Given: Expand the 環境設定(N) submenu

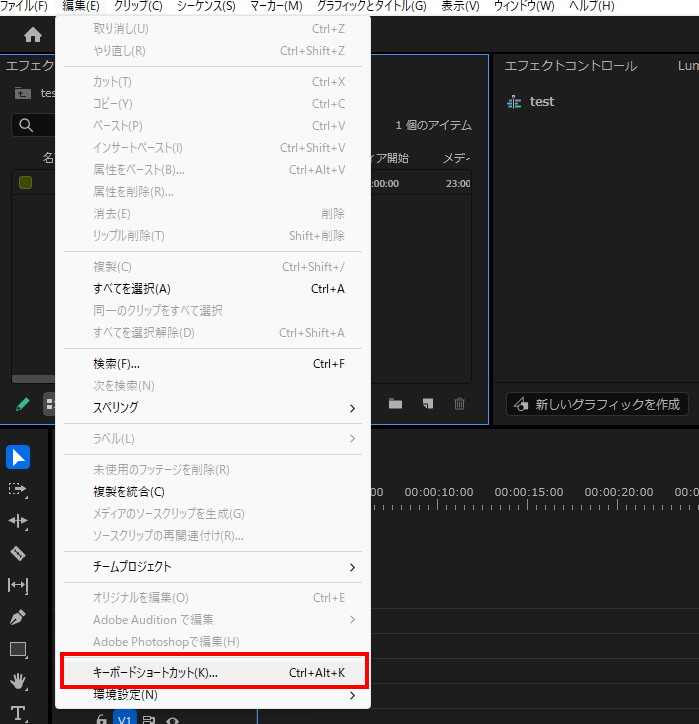Looking at the screenshot, I should coord(215,695).
